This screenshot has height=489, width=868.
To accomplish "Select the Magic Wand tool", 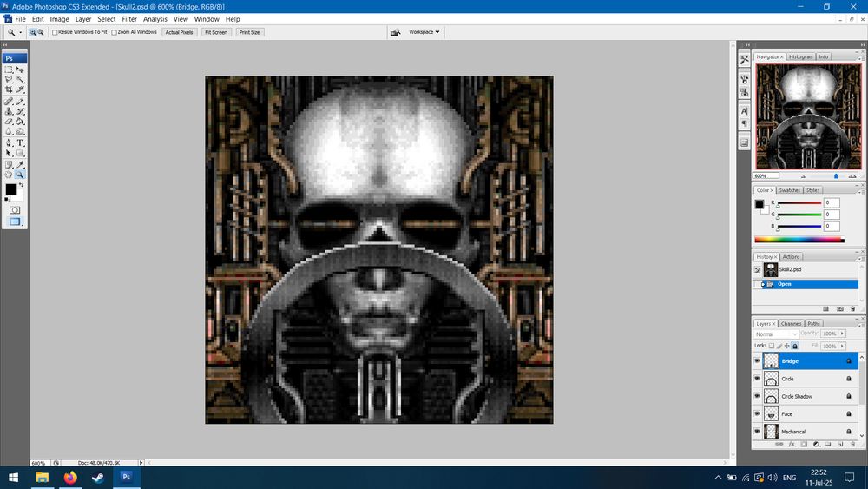I will click(20, 79).
